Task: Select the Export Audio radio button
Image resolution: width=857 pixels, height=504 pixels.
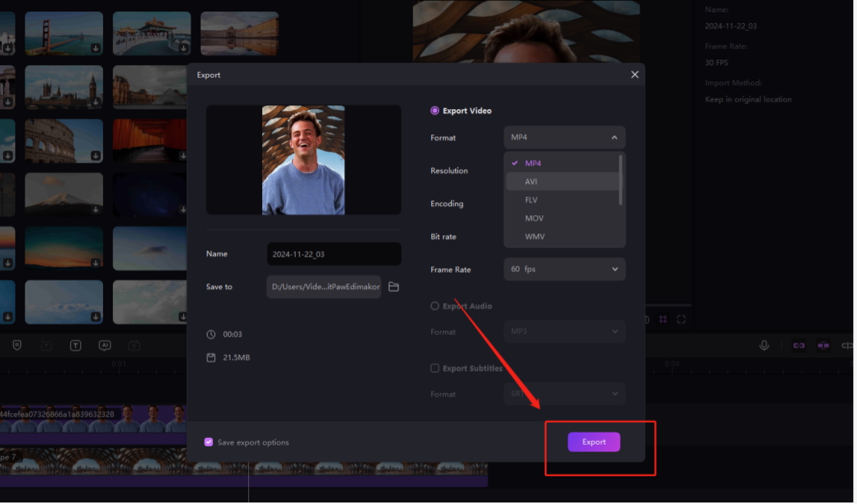Action: (435, 306)
